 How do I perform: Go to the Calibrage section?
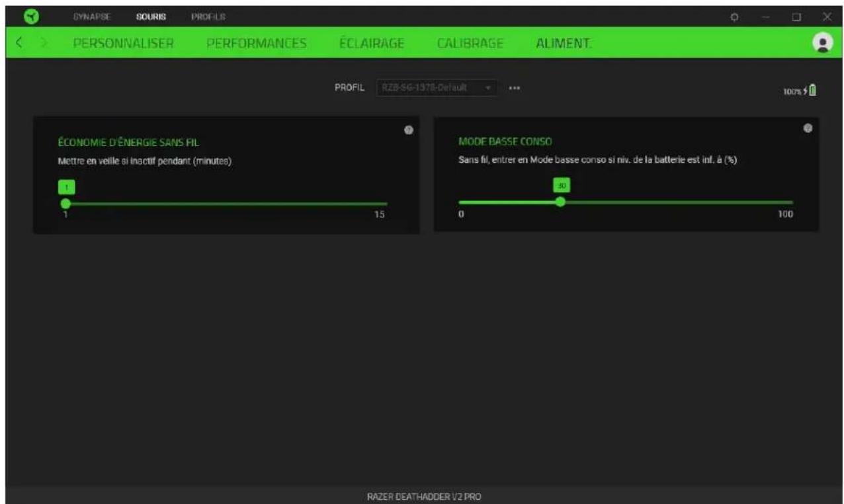(470, 44)
